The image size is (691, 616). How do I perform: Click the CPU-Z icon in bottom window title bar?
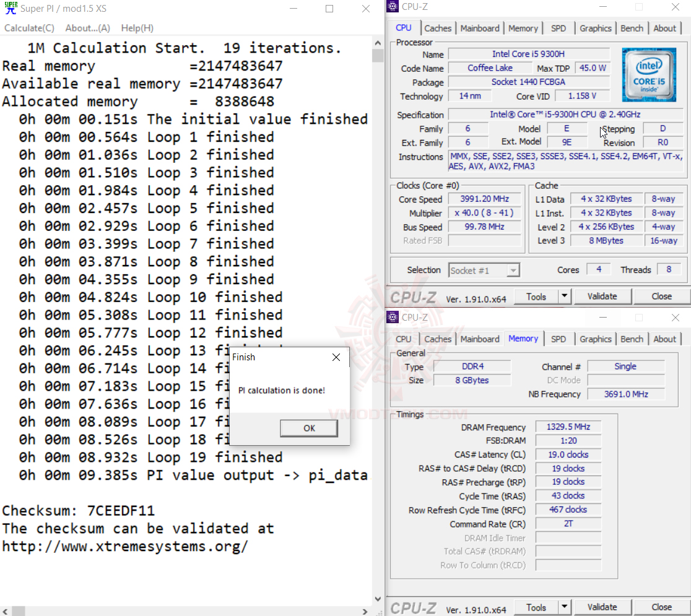coord(392,317)
